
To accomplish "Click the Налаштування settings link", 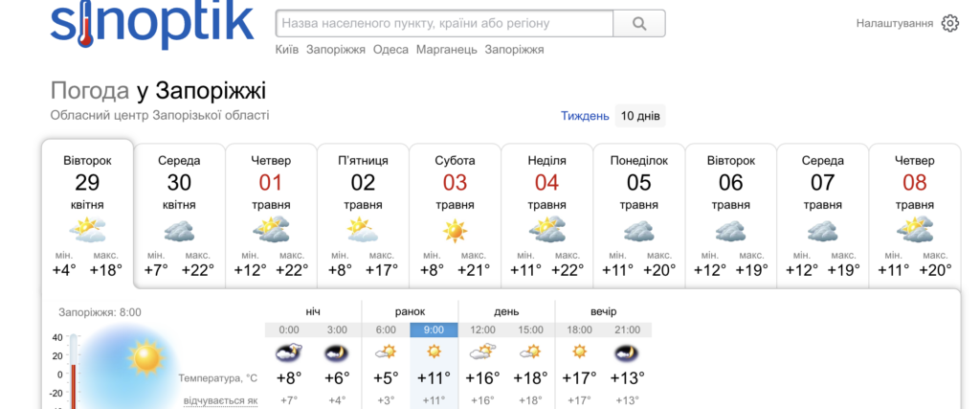I will tap(894, 23).
